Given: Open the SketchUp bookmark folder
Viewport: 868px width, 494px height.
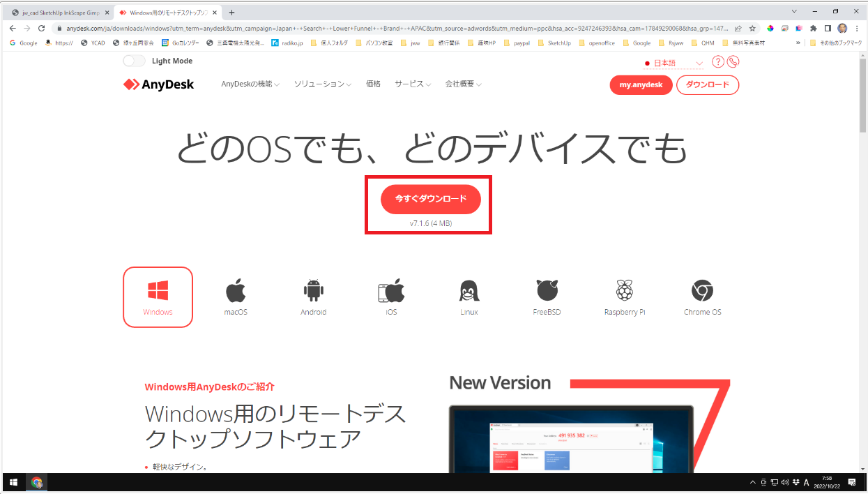Looking at the screenshot, I should 554,43.
